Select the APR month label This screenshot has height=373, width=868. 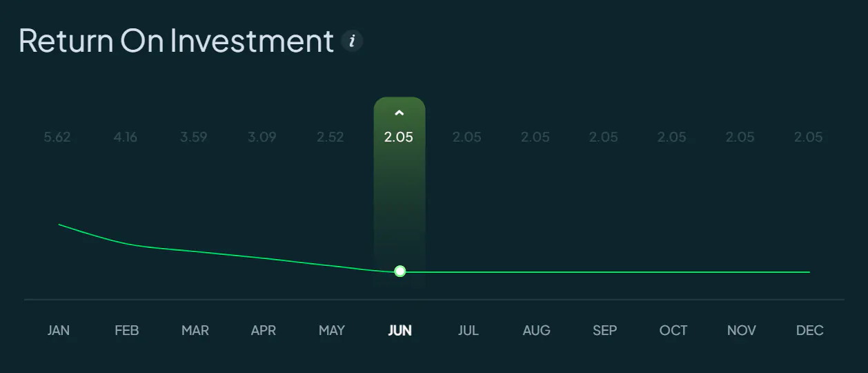[264, 330]
